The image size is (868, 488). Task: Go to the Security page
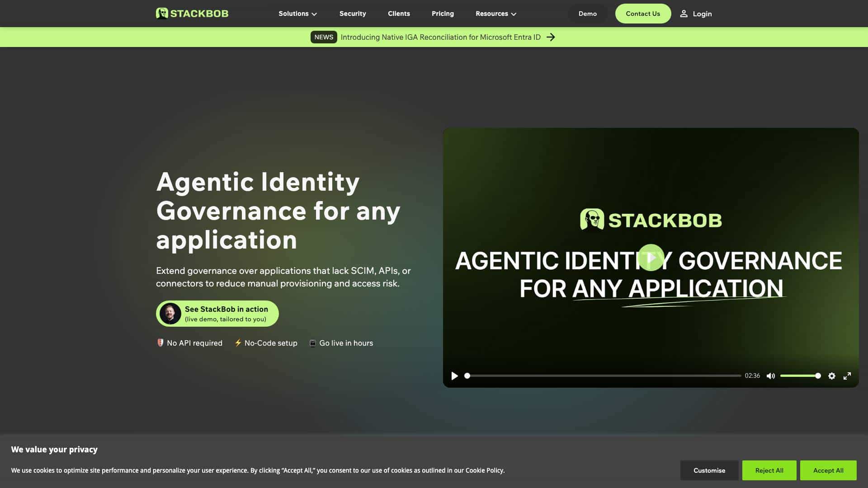tap(353, 14)
